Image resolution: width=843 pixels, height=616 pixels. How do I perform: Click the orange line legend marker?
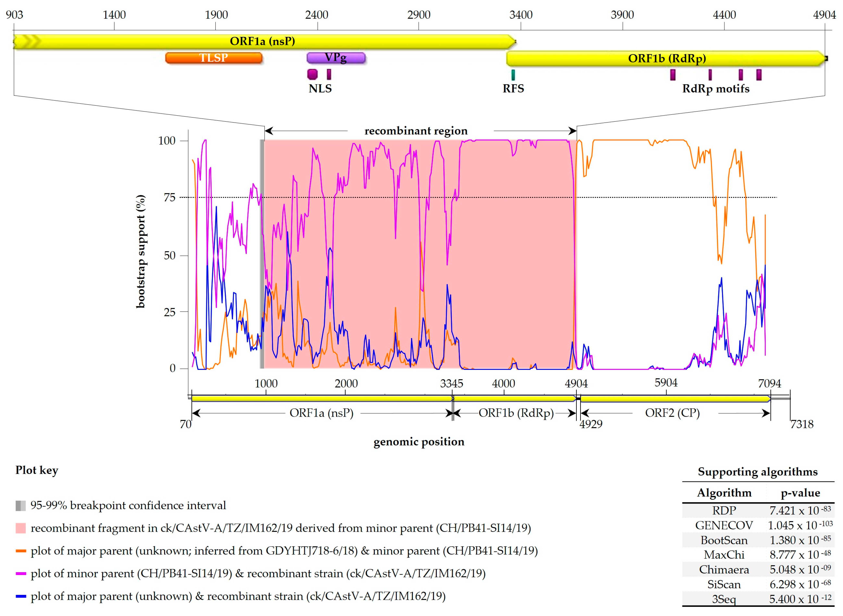(21, 551)
